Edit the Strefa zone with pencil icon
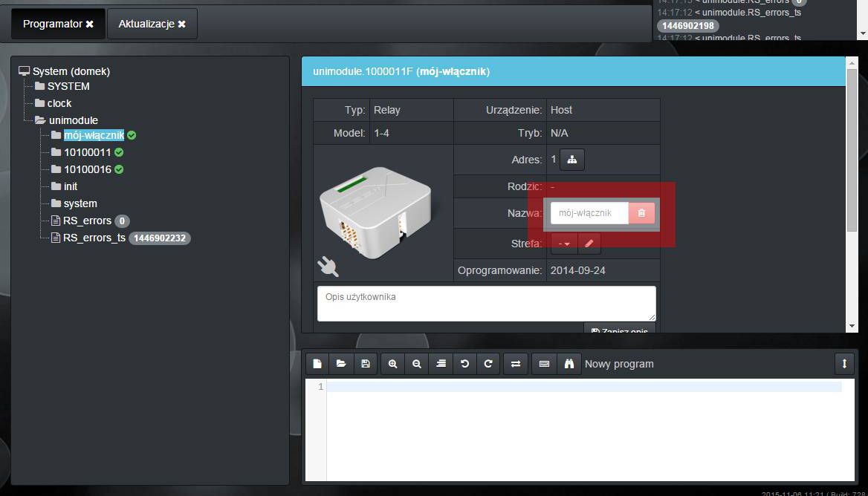868x496 pixels. [589, 244]
